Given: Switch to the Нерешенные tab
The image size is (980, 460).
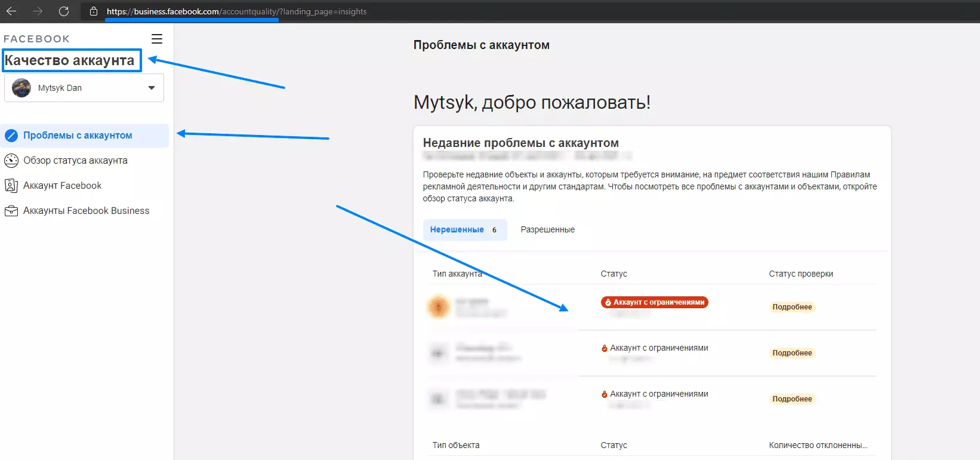Looking at the screenshot, I should point(465,230).
